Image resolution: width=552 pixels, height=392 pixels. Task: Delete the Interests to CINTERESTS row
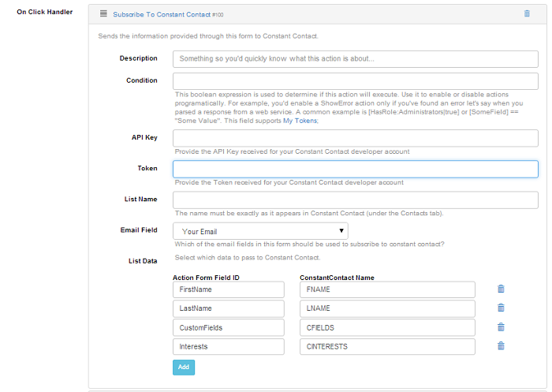tap(501, 345)
